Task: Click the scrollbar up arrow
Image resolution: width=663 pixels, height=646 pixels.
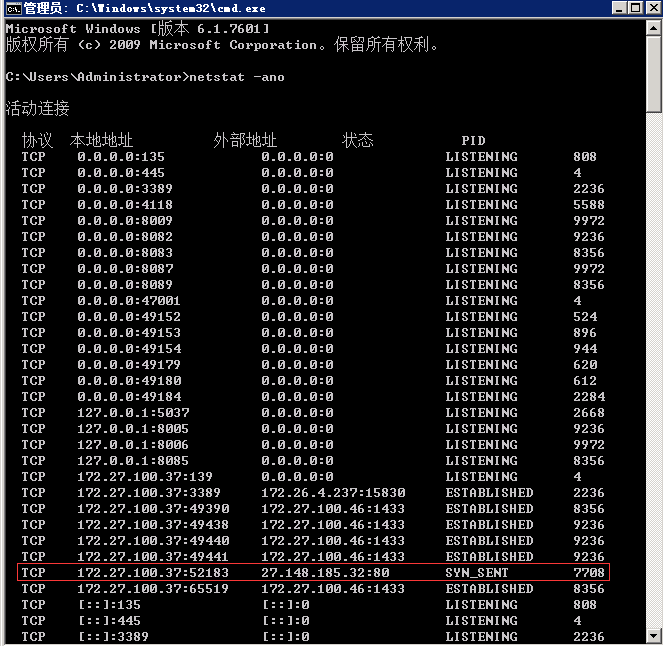Action: pos(653,26)
